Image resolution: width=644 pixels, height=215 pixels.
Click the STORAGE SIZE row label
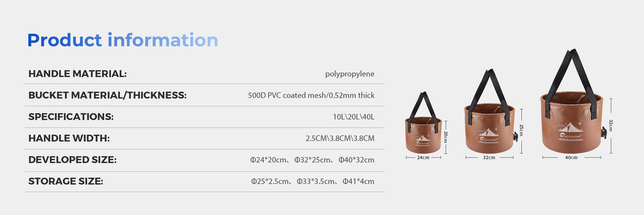[65, 181]
